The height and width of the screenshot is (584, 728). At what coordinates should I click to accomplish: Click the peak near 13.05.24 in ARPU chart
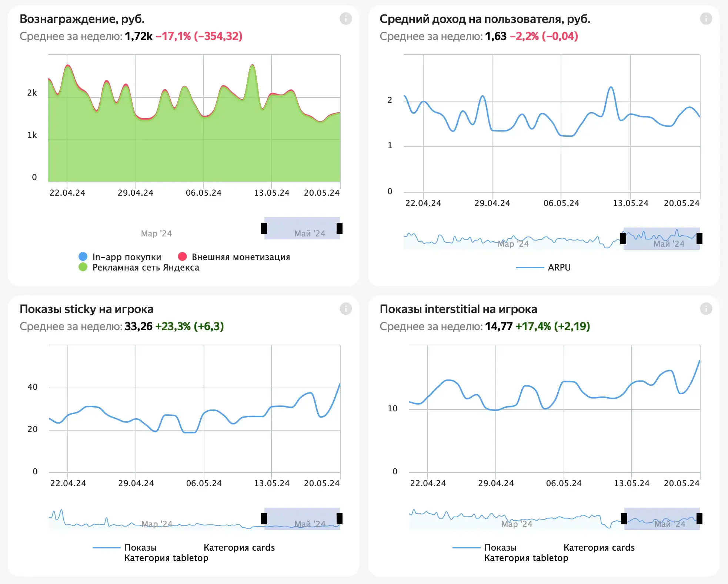tap(611, 87)
